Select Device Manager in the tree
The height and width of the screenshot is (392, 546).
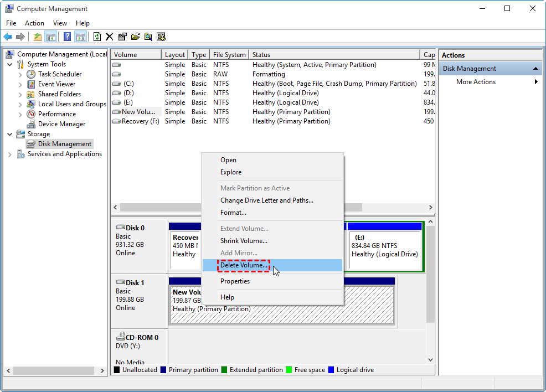click(61, 124)
